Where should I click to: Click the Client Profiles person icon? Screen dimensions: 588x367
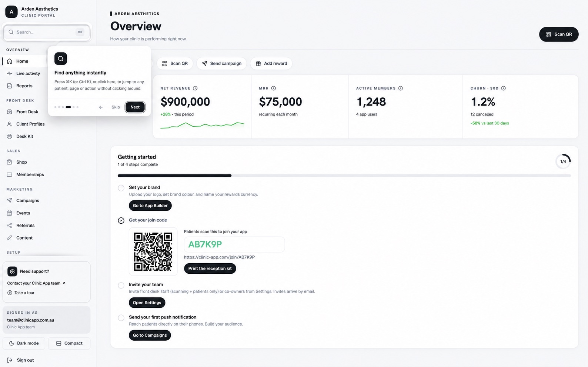(10, 124)
